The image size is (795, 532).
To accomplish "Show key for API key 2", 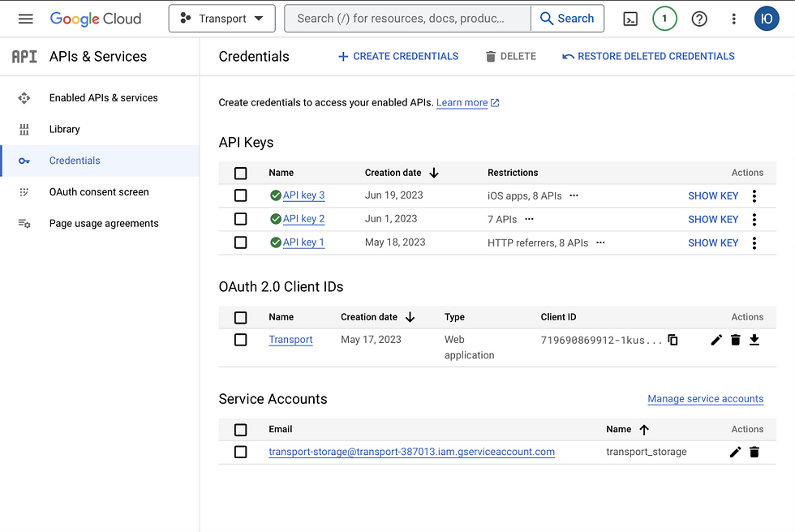I will [713, 220].
